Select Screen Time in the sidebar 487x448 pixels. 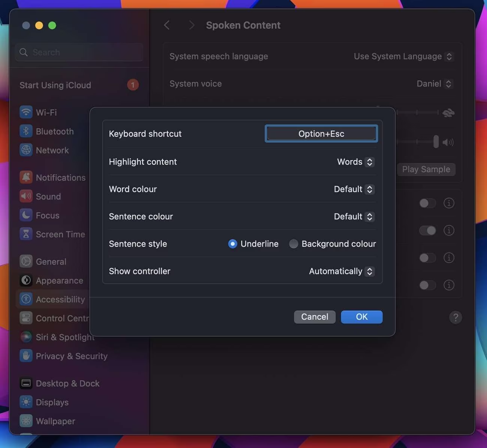(x=26, y=234)
